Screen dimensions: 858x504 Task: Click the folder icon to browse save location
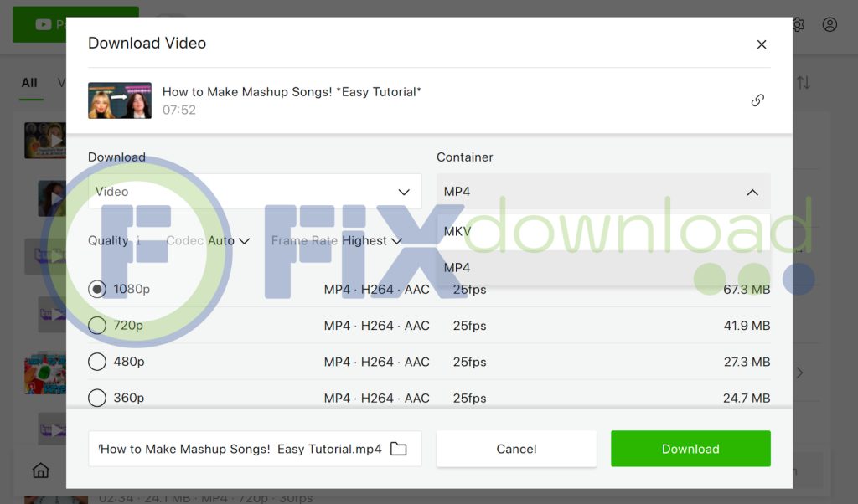(399, 450)
